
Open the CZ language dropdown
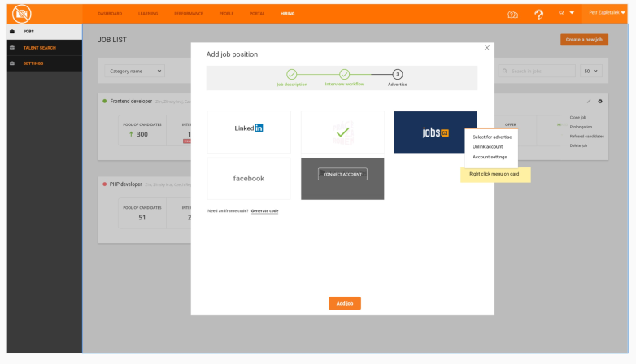pyautogui.click(x=566, y=12)
